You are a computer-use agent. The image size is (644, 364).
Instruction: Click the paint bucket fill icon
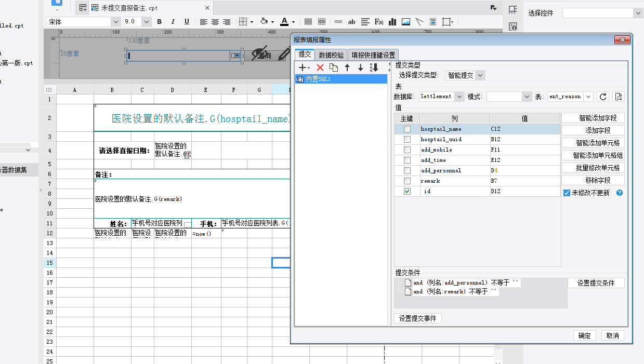tap(264, 22)
